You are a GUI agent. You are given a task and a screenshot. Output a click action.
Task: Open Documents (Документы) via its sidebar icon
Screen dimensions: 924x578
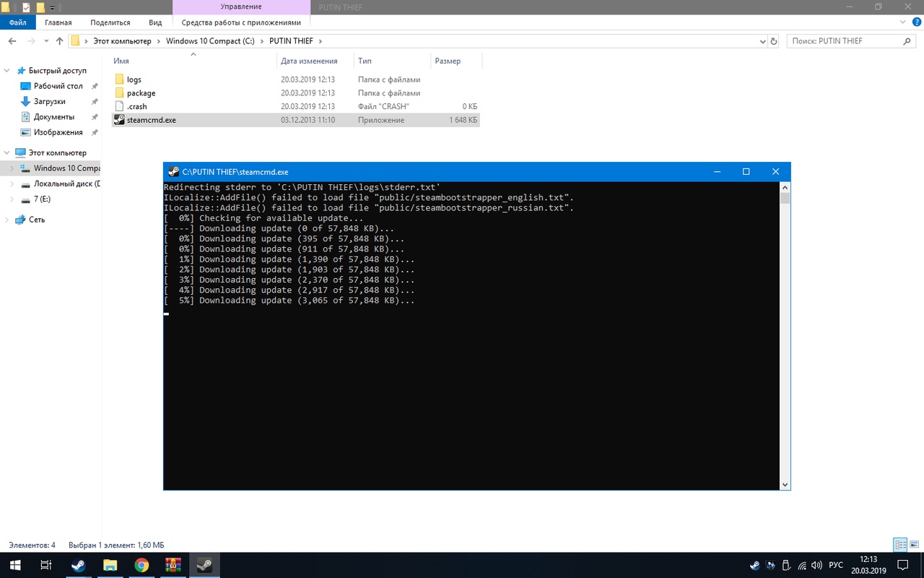click(26, 117)
